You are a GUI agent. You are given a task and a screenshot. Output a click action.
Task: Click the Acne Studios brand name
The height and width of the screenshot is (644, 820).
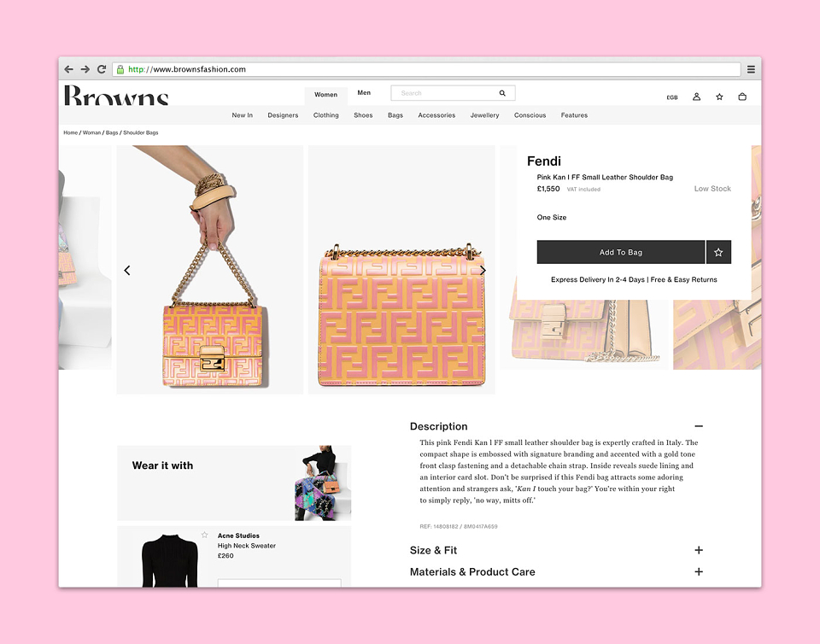pyautogui.click(x=238, y=536)
